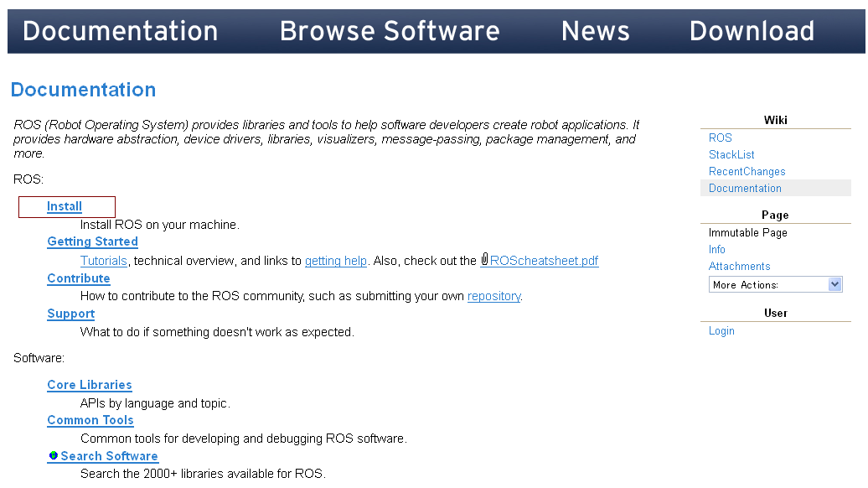Screen dimensions: 868x488
Task: Open ROScheatsheet.pdf attachment link
Action: click(545, 261)
